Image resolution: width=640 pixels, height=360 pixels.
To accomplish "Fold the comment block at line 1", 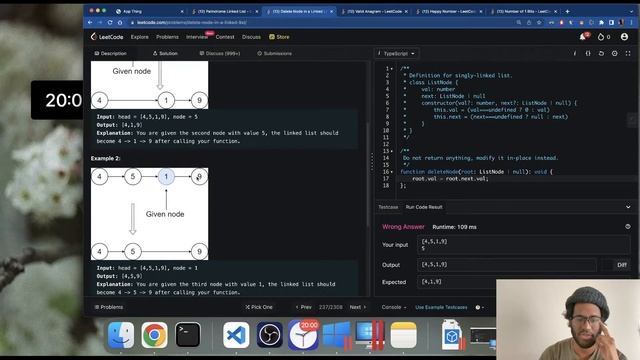I will (392, 69).
